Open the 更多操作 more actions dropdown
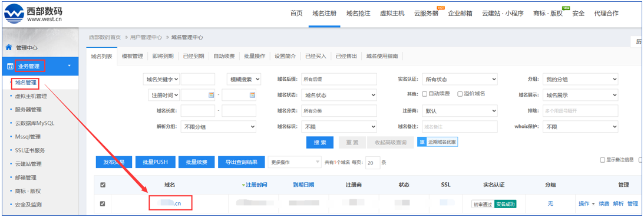Viewport: 644px width, 217px height. (295, 162)
